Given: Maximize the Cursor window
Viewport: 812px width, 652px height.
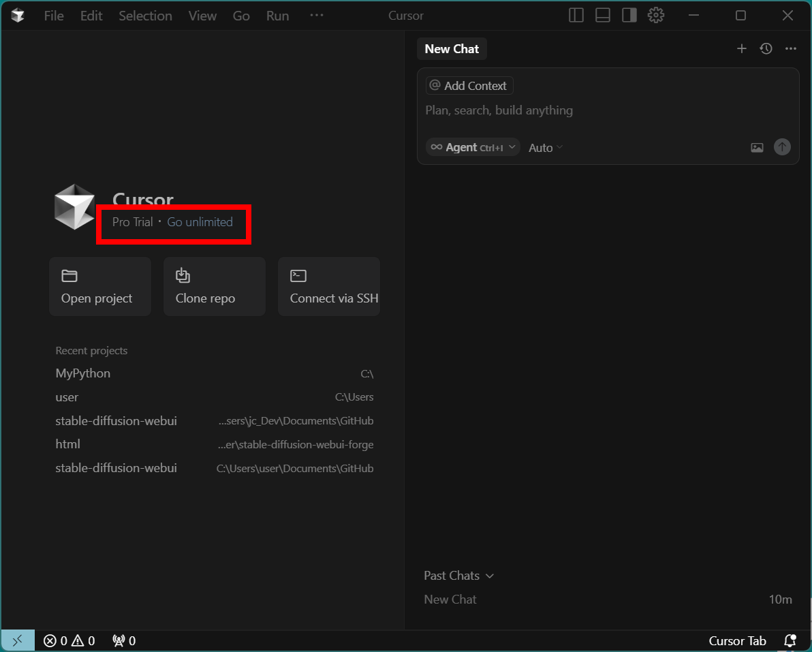Looking at the screenshot, I should (740, 16).
